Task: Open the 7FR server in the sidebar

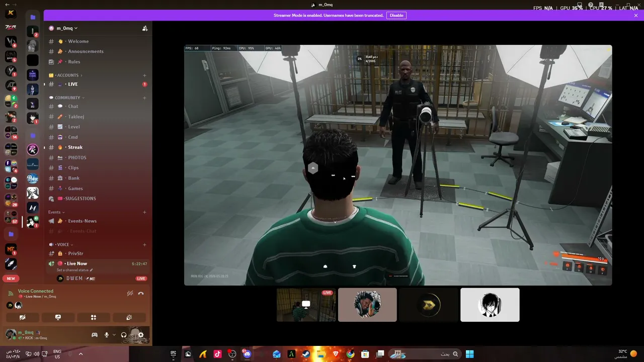Action: [x=11, y=27]
